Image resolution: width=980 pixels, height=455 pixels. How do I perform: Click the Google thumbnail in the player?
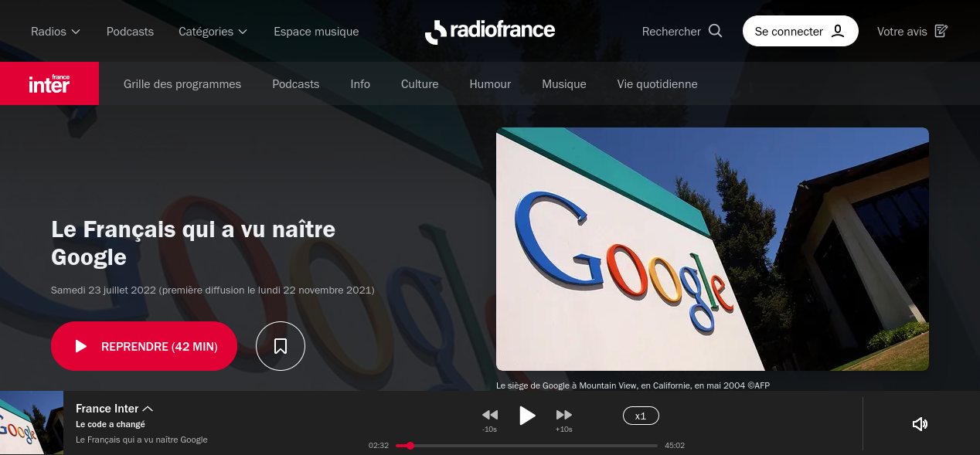[x=32, y=423]
